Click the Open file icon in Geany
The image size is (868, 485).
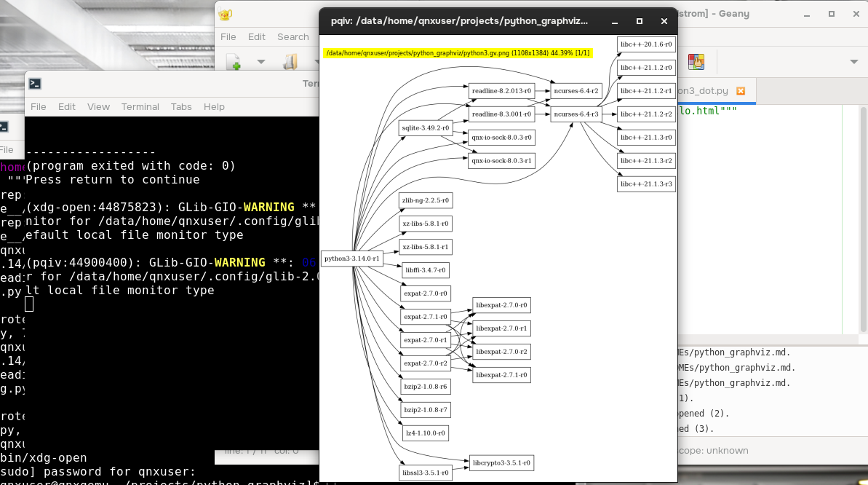(x=290, y=62)
